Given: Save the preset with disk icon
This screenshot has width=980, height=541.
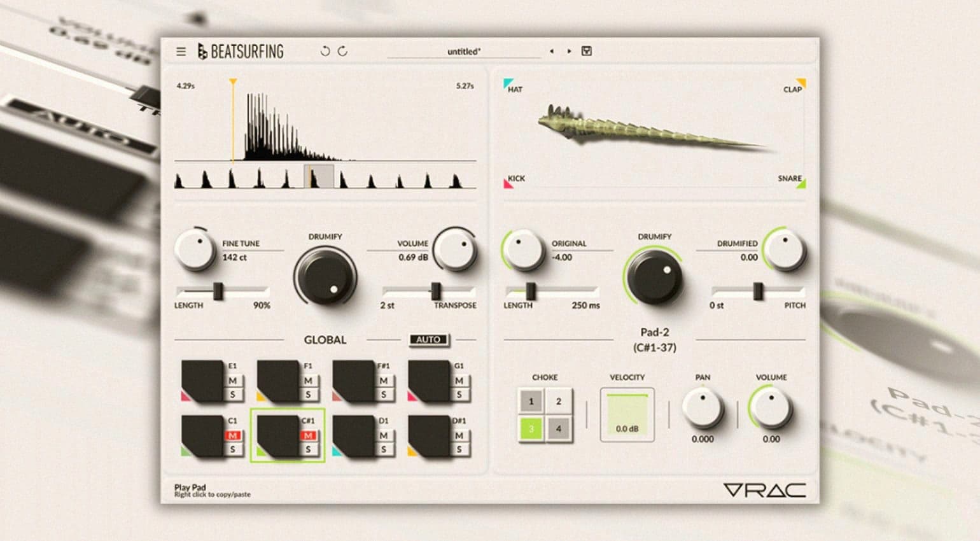Looking at the screenshot, I should pos(587,51).
